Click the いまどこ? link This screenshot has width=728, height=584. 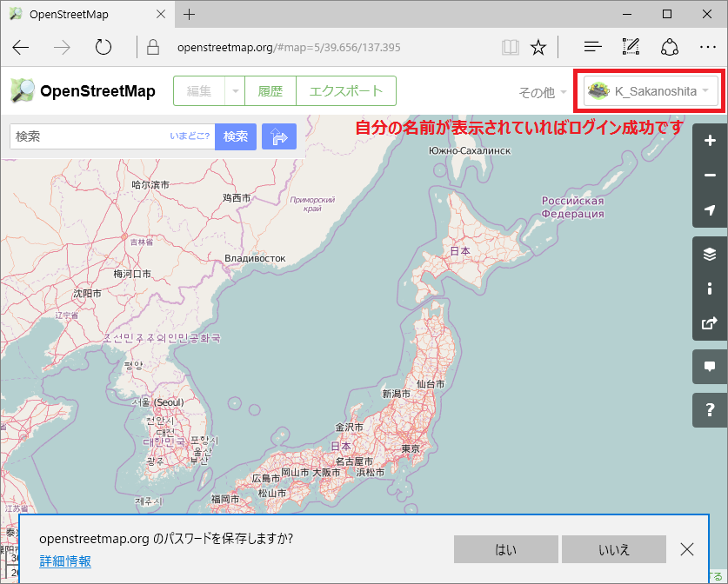(190, 136)
